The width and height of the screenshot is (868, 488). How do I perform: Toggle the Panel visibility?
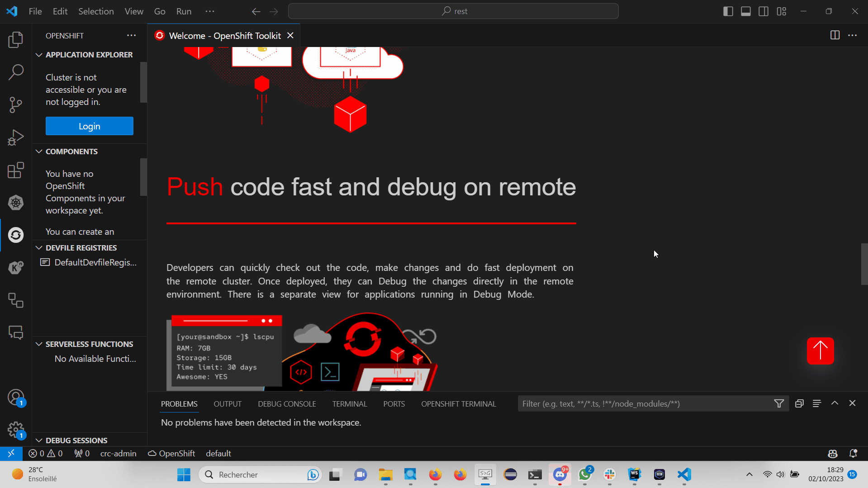click(745, 11)
